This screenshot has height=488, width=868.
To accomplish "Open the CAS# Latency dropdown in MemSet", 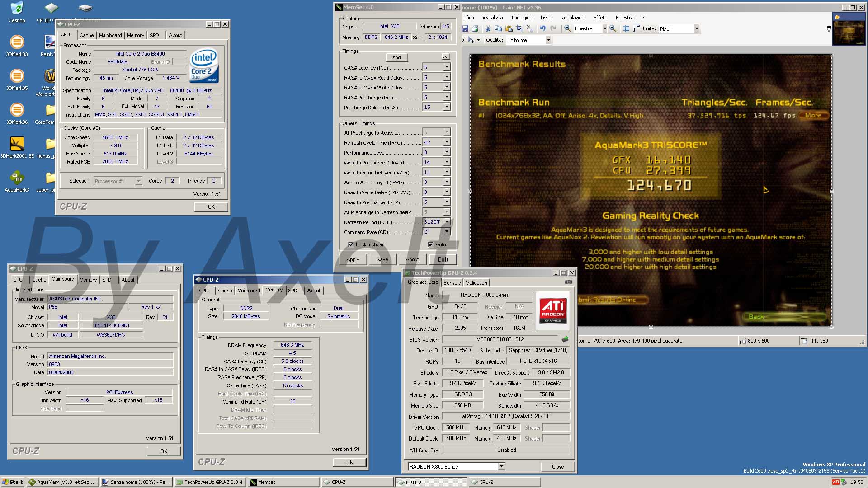I will (x=447, y=67).
